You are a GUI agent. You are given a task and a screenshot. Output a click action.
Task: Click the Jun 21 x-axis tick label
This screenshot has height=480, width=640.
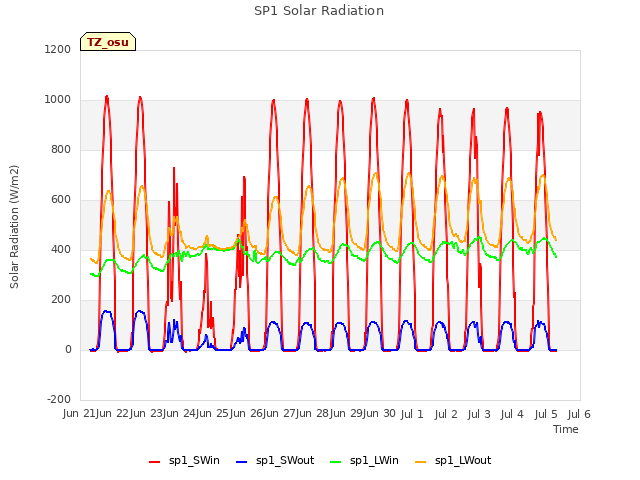click(x=79, y=414)
